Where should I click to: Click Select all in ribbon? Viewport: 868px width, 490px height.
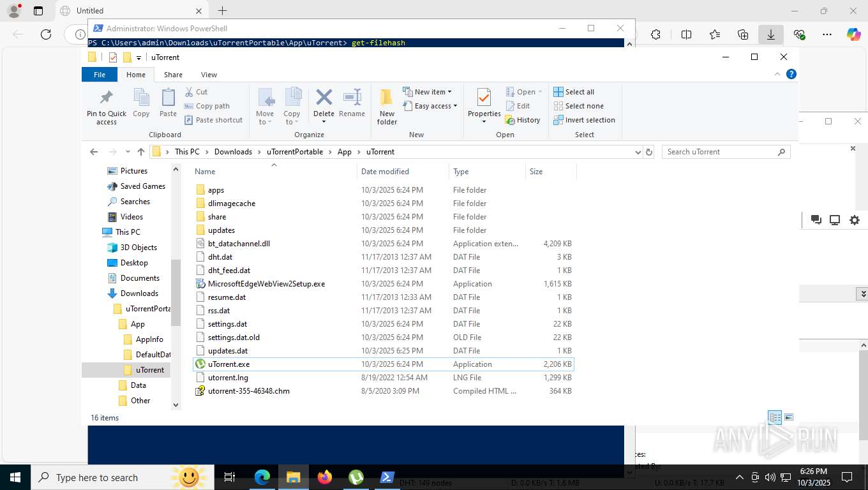point(574,92)
